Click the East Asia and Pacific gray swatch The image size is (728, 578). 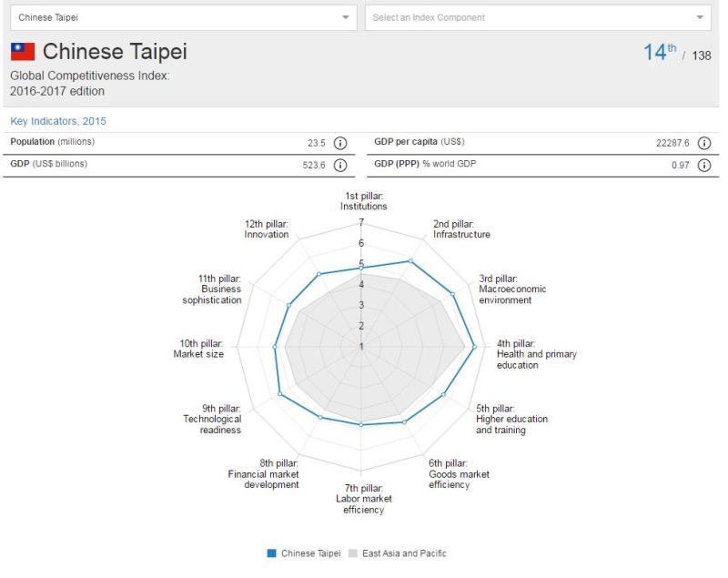click(352, 553)
